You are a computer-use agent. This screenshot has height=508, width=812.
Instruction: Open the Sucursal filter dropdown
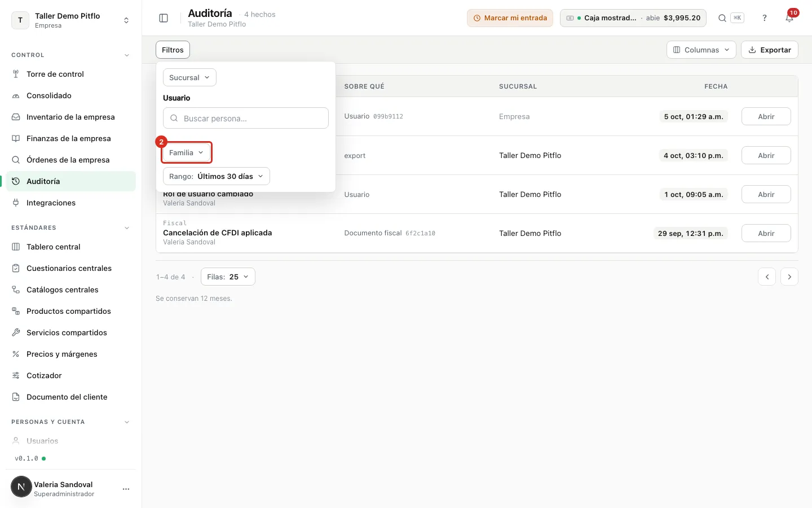click(189, 77)
